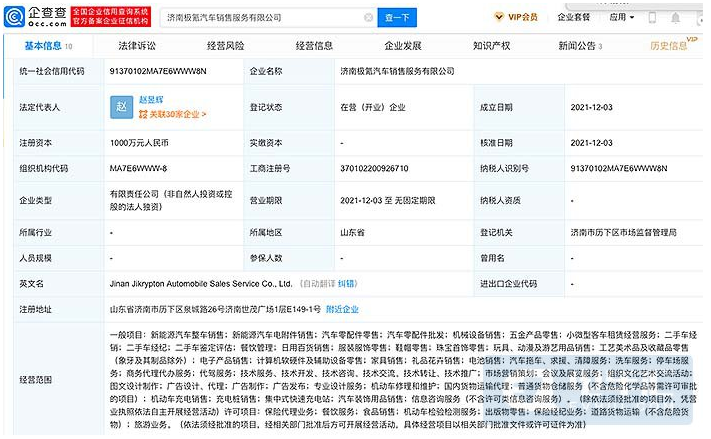Switch to the 经营风险 tab
This screenshot has width=711, height=439.
click(225, 46)
